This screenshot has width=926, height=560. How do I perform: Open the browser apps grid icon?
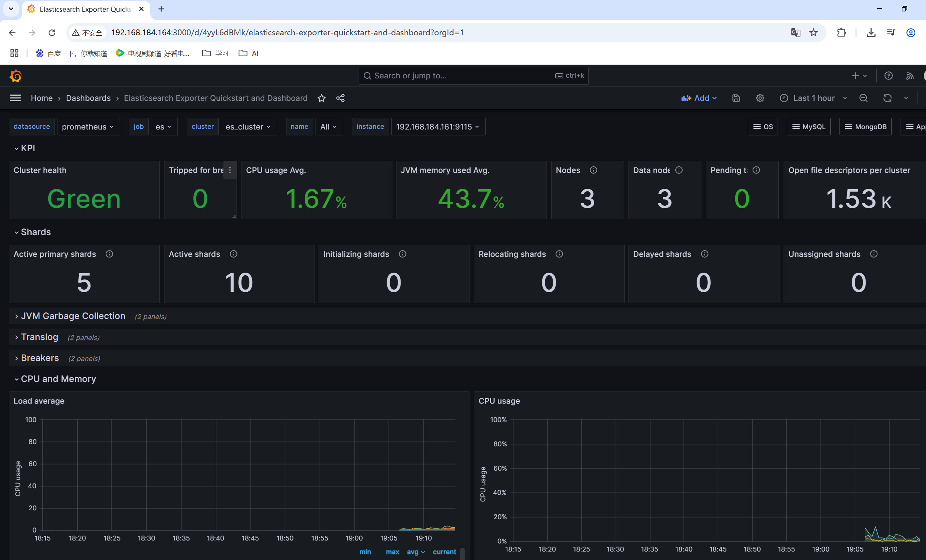[14, 53]
